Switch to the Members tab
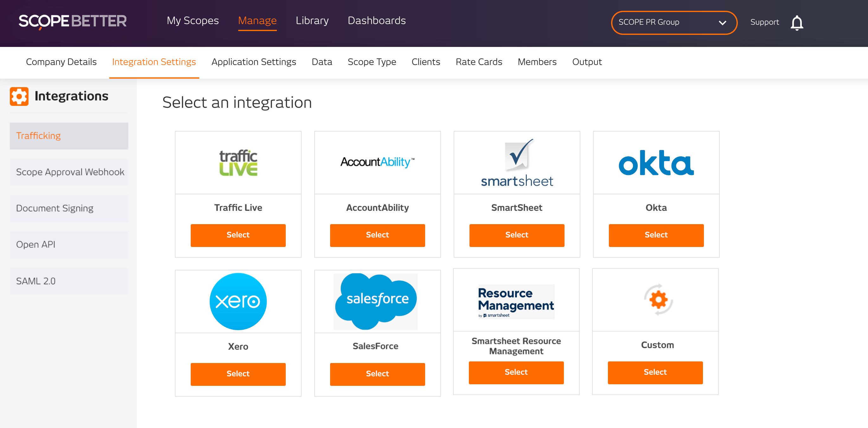The width and height of the screenshot is (868, 428). (x=537, y=62)
